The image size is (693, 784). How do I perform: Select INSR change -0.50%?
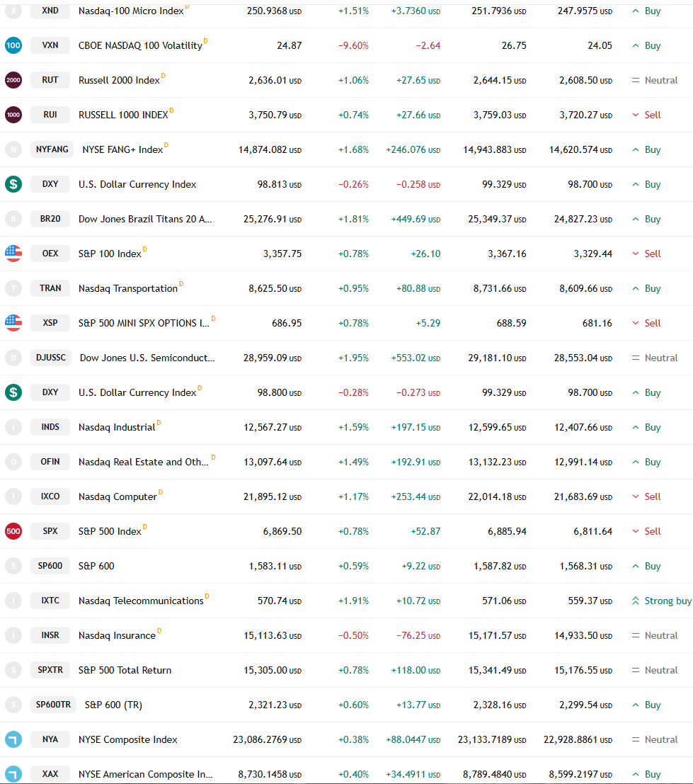click(x=353, y=635)
